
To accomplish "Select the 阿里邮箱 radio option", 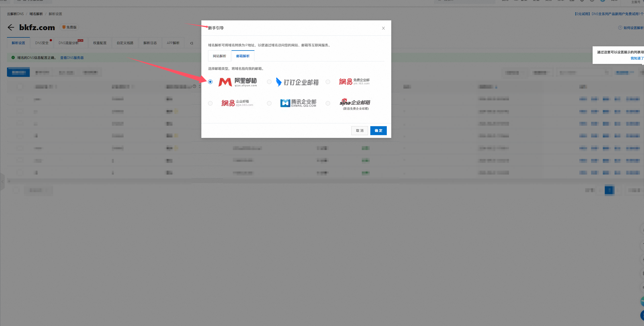I will tap(210, 82).
